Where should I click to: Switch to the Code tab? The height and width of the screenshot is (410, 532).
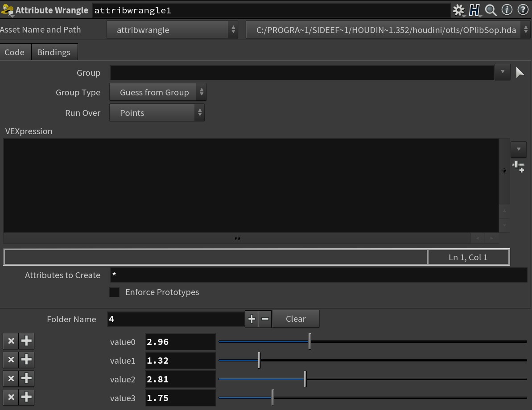pyautogui.click(x=15, y=53)
